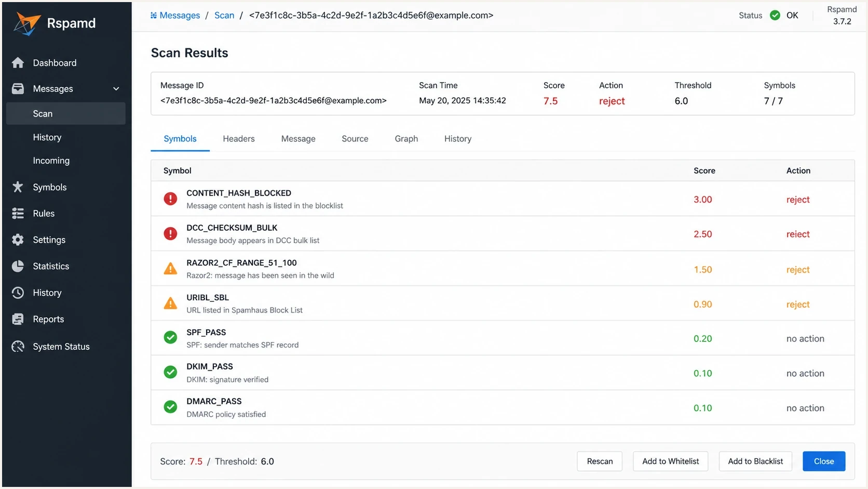The image size is (868, 489).
Task: Click the RAZOR2_CF_RANGE_51_100 symbol name
Action: (242, 262)
